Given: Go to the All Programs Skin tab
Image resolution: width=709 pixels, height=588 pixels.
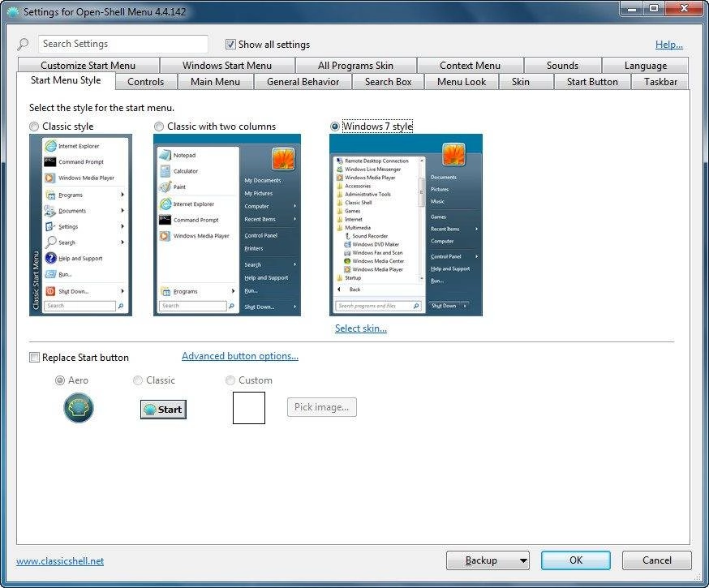Looking at the screenshot, I should point(355,66).
